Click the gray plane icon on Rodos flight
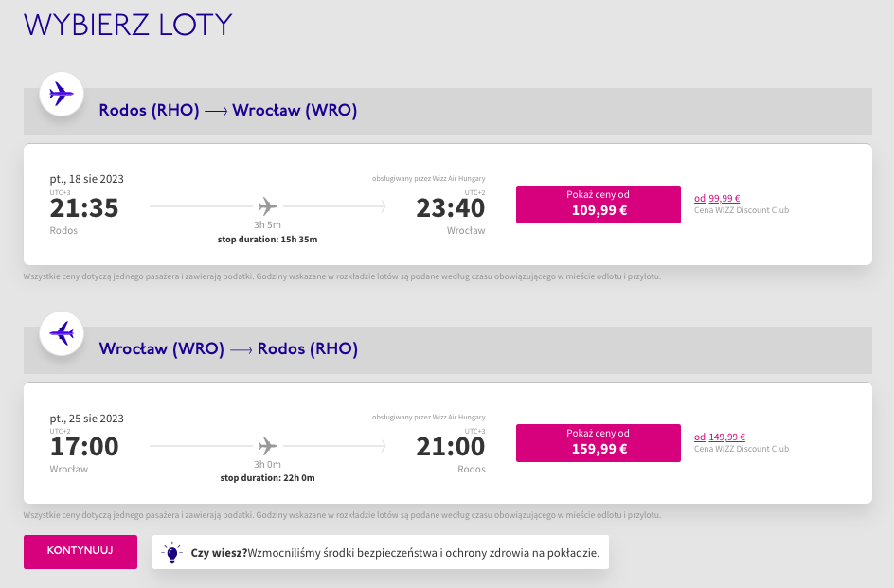 tap(267, 205)
